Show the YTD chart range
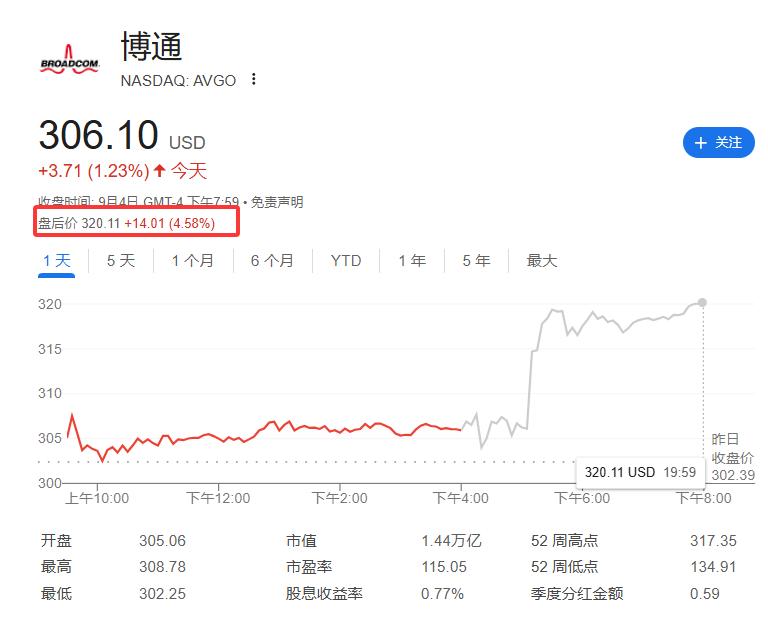This screenshot has width=768, height=625. click(x=346, y=261)
